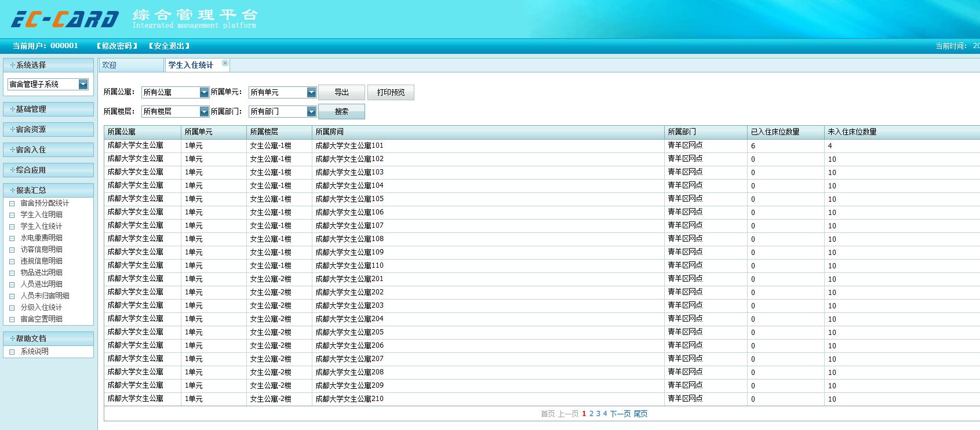
Task: Click the 所属公寓 column header
Action: (143, 132)
